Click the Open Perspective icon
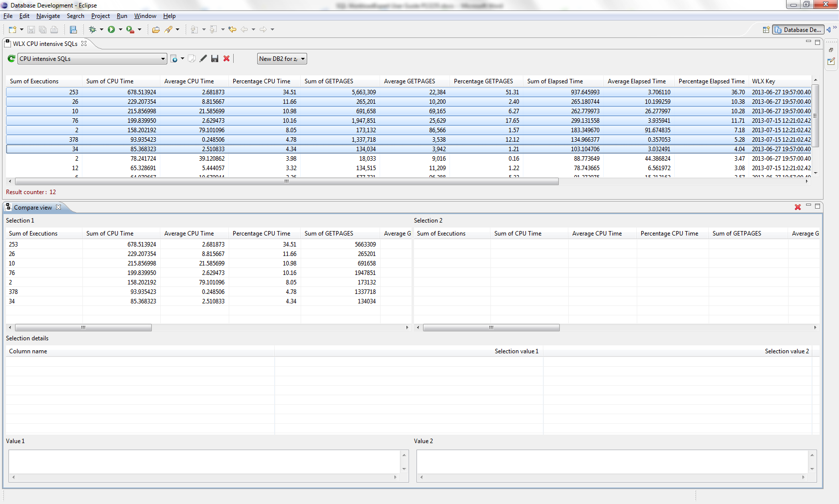 (766, 30)
